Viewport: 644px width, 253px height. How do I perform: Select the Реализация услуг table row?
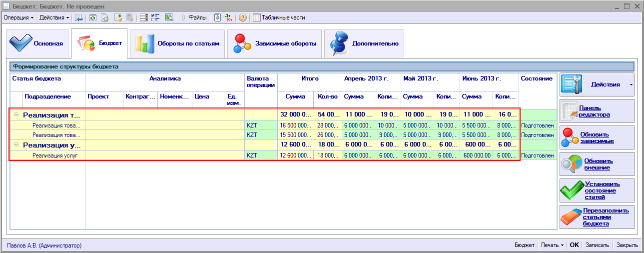coord(55,155)
